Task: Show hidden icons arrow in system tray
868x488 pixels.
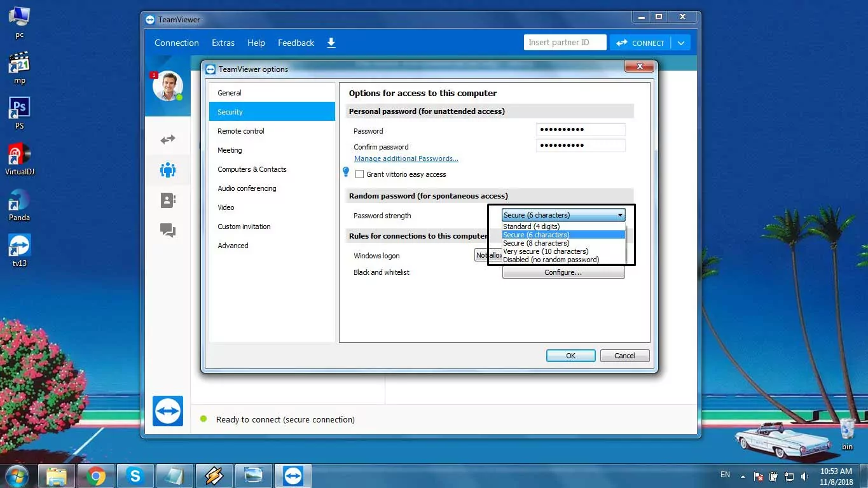Action: click(742, 476)
